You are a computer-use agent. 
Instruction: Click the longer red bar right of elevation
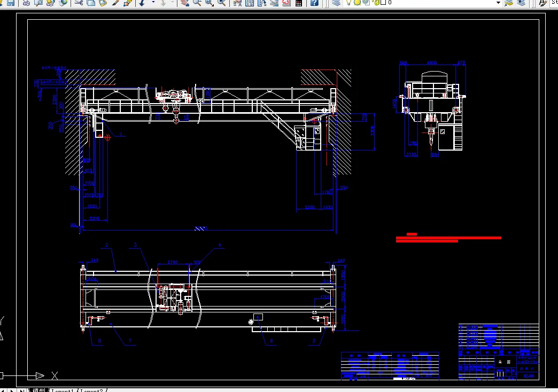448,238
